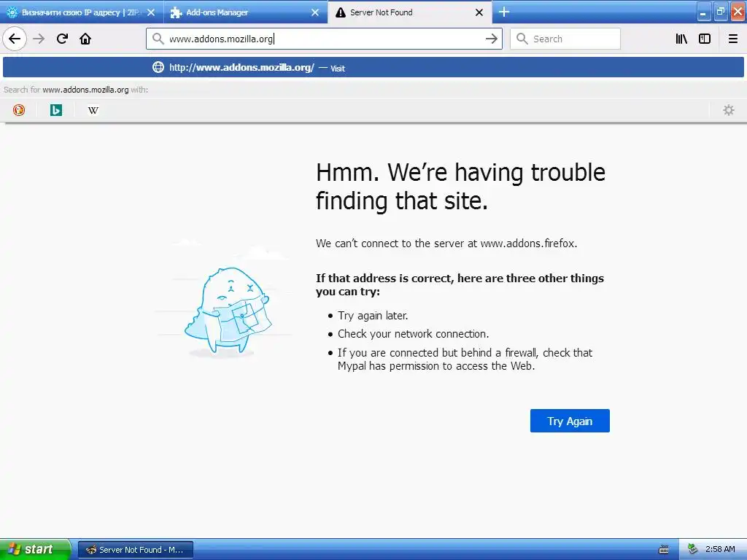Click the Go arrow in address bar
The image size is (747, 560).
(491, 39)
